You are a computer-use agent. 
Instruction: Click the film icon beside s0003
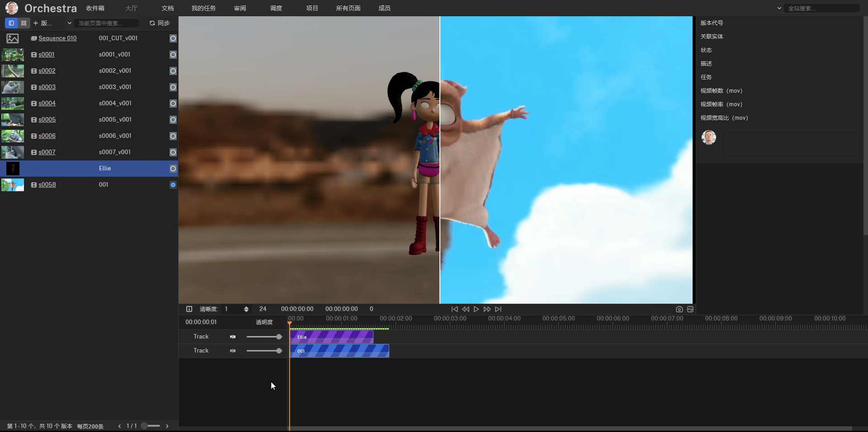click(34, 87)
